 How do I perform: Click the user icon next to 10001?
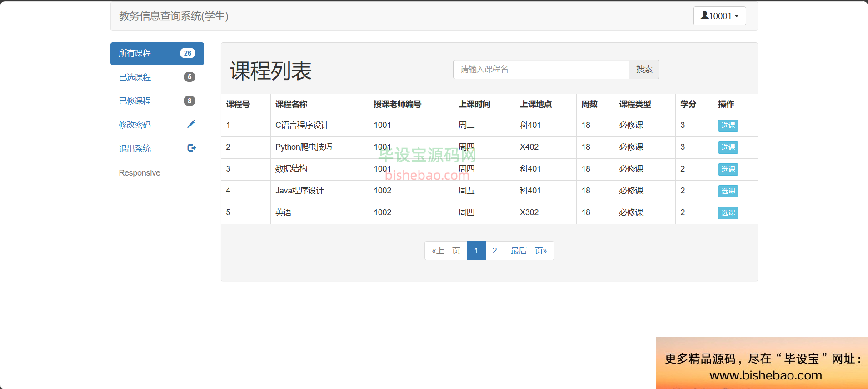(x=704, y=15)
